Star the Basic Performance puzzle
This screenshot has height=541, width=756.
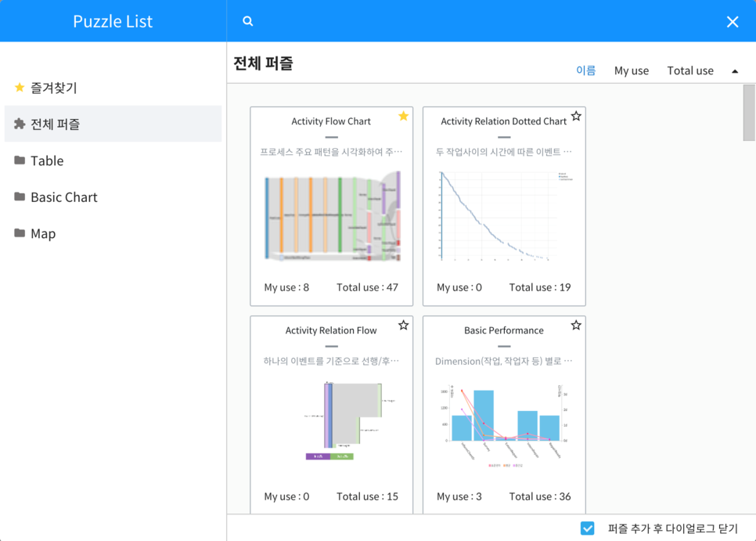click(x=576, y=325)
